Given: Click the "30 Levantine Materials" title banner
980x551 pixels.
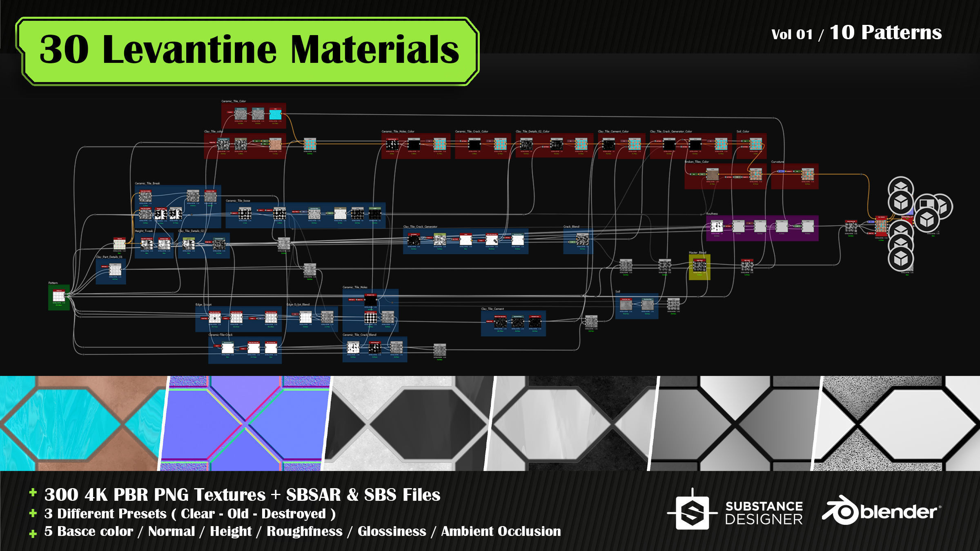Looking at the screenshot, I should click(247, 51).
